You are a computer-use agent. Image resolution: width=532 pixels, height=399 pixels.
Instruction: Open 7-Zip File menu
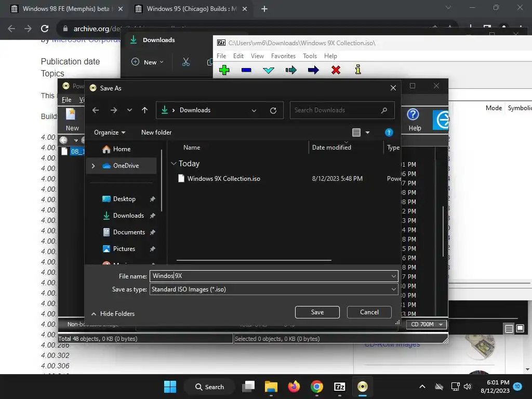pyautogui.click(x=221, y=56)
